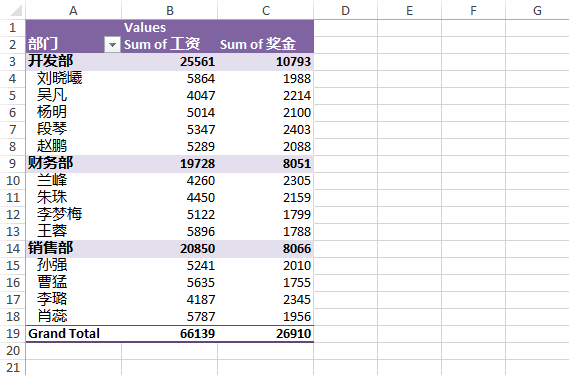This screenshot has height=375, width=569.
Task: Click the grand total bonus 26910
Action: (x=293, y=334)
